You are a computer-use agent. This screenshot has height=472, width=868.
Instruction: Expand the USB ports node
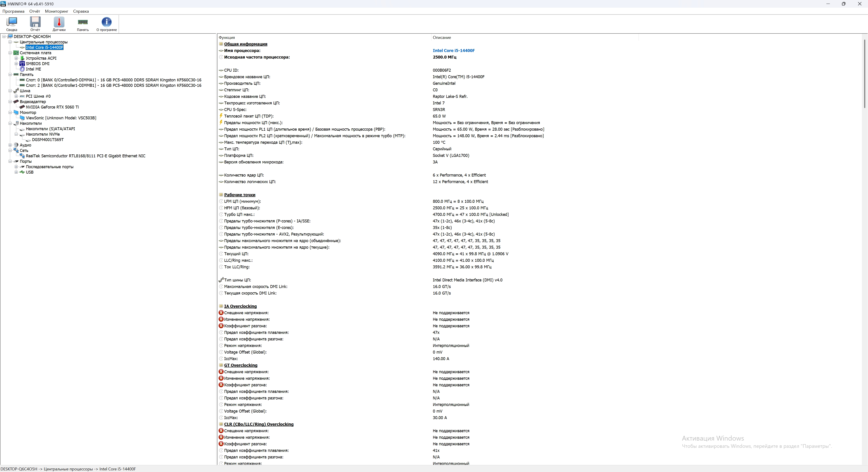[x=16, y=172]
